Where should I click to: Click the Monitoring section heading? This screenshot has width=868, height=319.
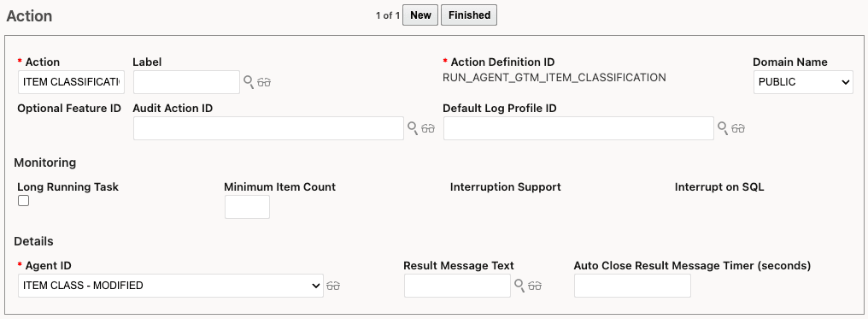point(44,162)
